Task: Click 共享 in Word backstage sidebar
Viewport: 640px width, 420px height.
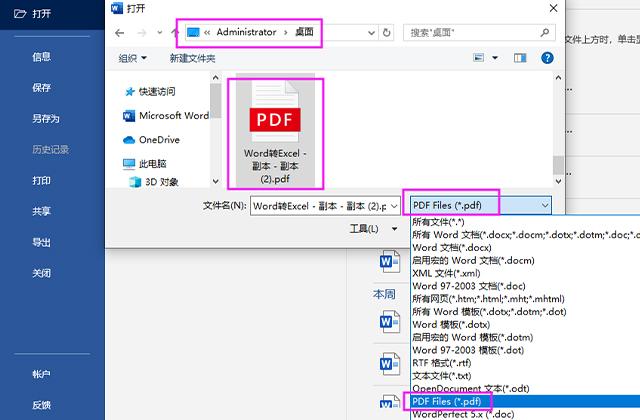Action: 42,211
